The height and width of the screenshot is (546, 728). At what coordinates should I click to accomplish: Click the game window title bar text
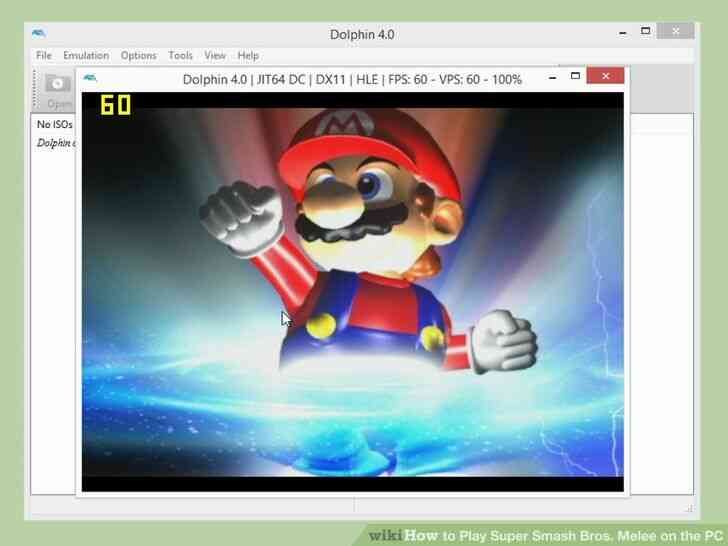click(x=352, y=79)
